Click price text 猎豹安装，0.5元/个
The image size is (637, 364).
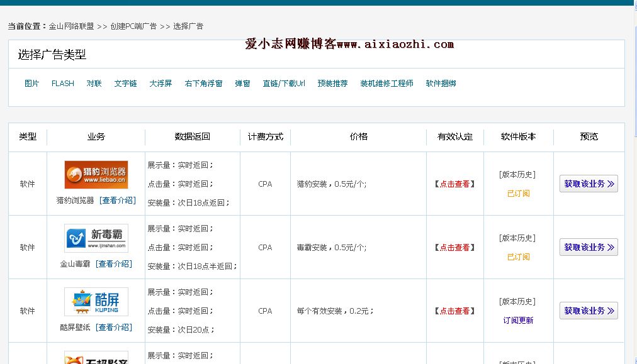point(332,184)
